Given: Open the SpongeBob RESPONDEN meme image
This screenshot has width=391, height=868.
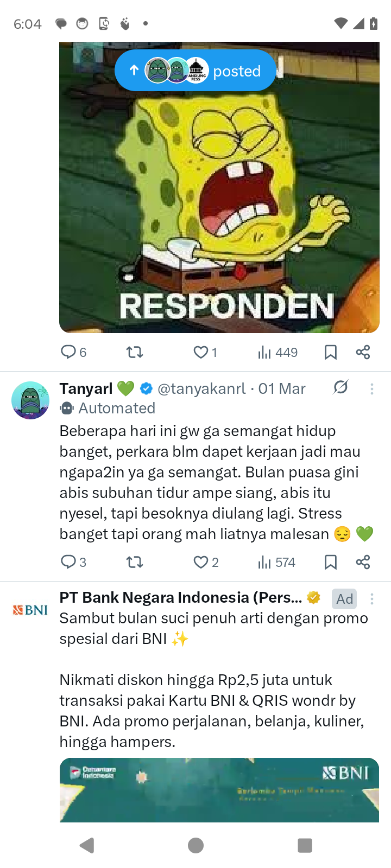Looking at the screenshot, I should point(219,187).
